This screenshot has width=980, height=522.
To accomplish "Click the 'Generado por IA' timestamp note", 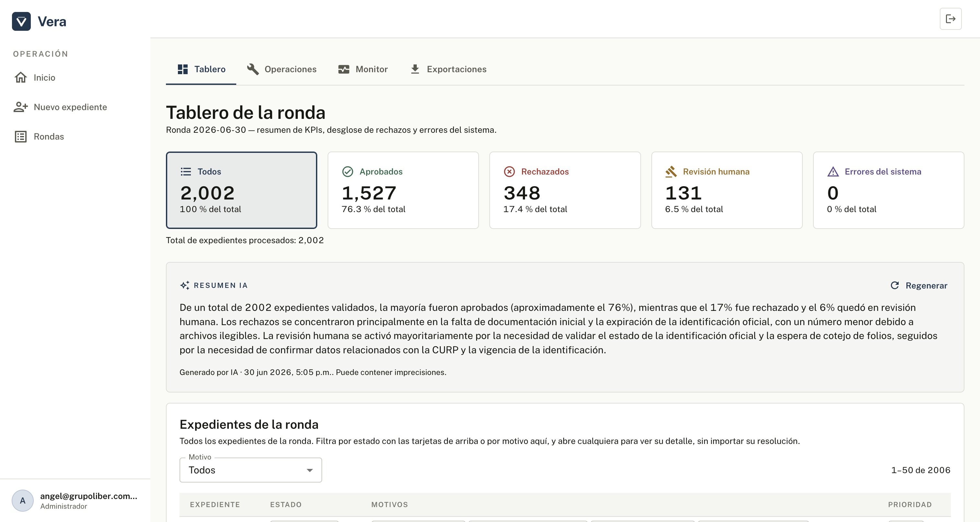I will pos(313,372).
